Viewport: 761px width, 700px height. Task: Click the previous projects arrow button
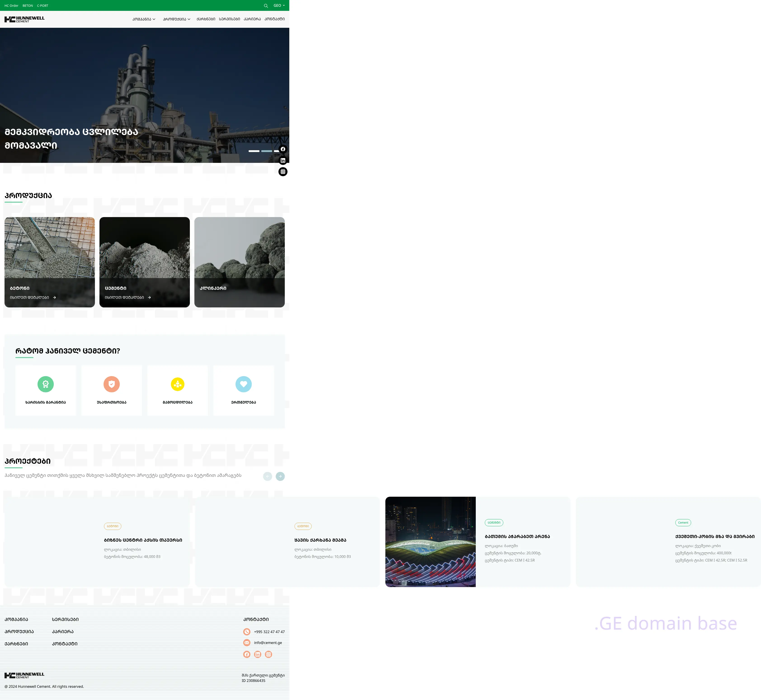(x=268, y=477)
